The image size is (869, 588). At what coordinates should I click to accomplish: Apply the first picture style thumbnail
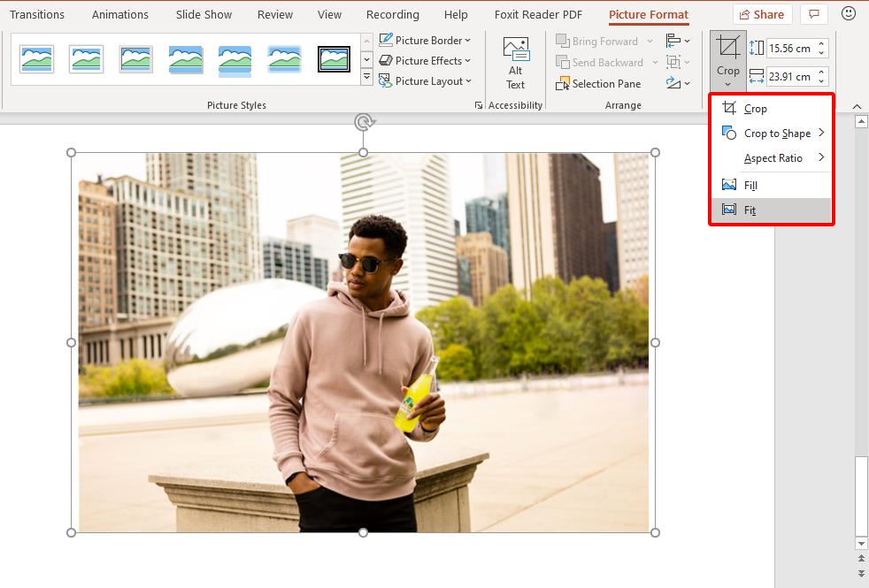37,60
